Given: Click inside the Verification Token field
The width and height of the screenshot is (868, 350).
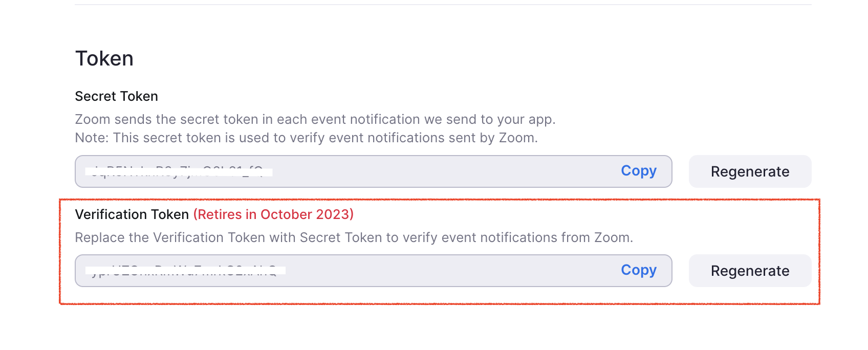Looking at the screenshot, I should tap(435, 271).
